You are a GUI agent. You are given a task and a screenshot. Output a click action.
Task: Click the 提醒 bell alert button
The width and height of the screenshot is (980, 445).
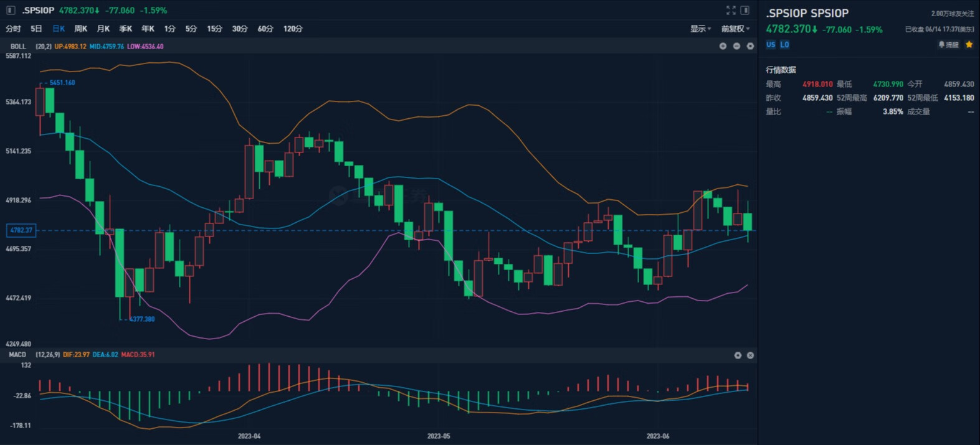tap(949, 45)
